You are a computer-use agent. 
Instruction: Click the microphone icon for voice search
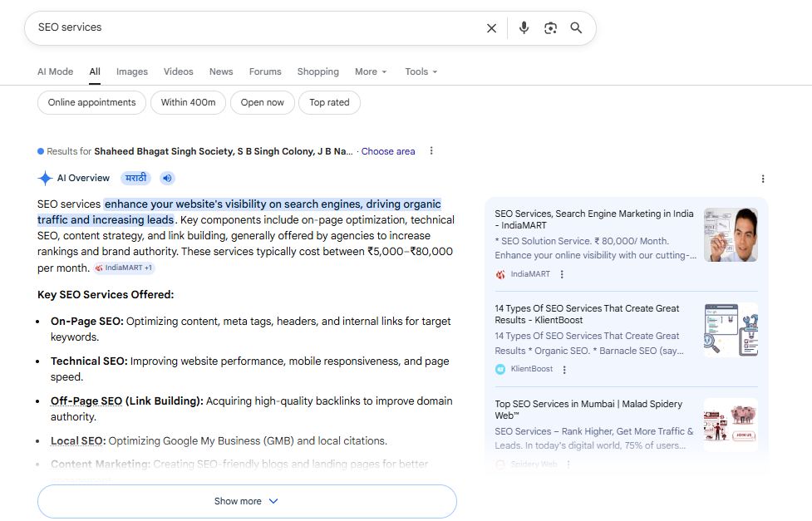click(x=524, y=27)
